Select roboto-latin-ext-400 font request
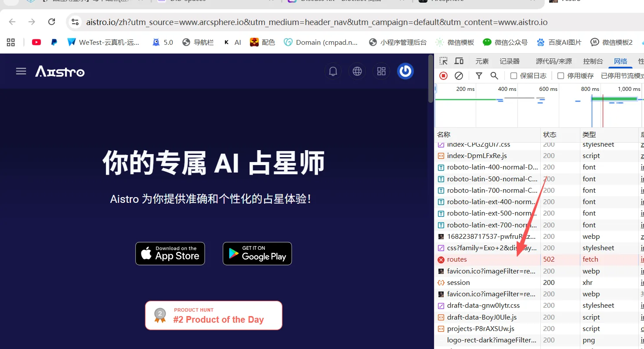 539,201
